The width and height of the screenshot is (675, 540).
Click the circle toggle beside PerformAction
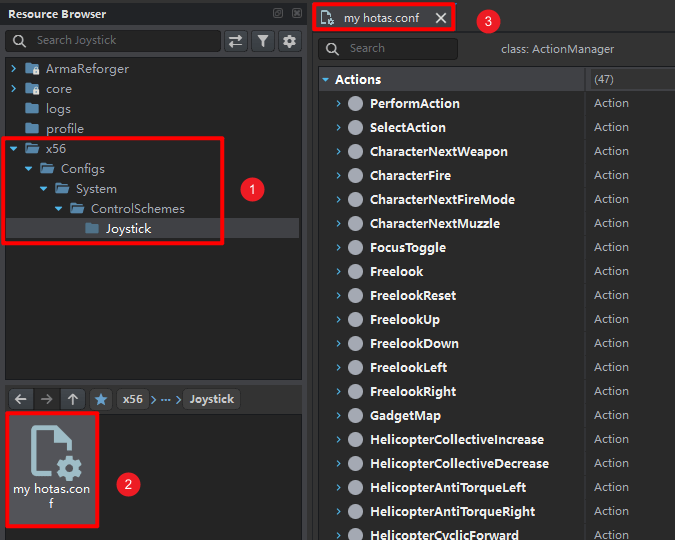[x=355, y=104]
